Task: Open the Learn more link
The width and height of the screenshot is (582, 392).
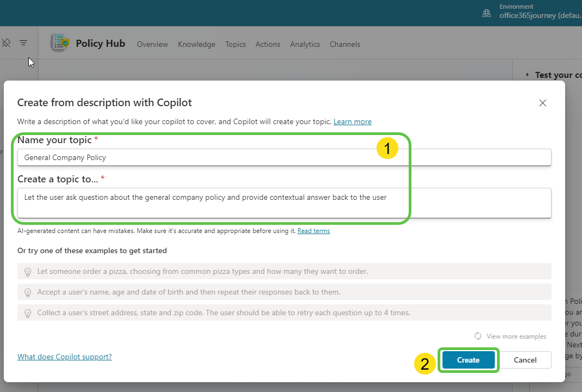Action: coord(352,121)
